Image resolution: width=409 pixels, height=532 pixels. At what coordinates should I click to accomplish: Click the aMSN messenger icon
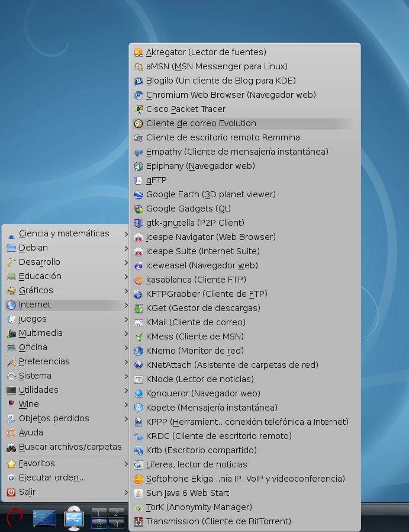[139, 66]
